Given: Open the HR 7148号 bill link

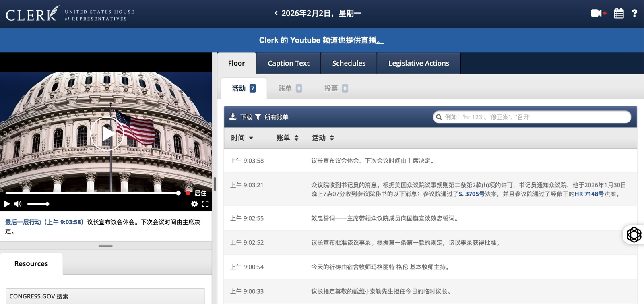Looking at the screenshot, I should tap(589, 194).
